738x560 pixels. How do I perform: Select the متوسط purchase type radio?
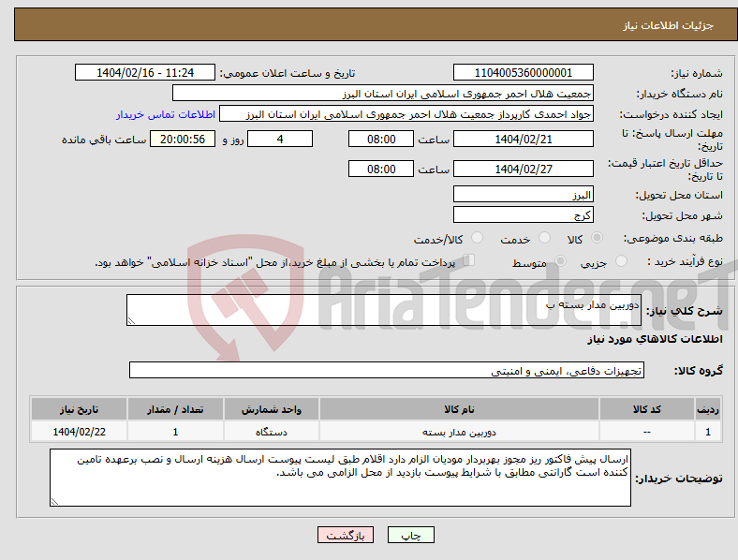click(x=561, y=260)
